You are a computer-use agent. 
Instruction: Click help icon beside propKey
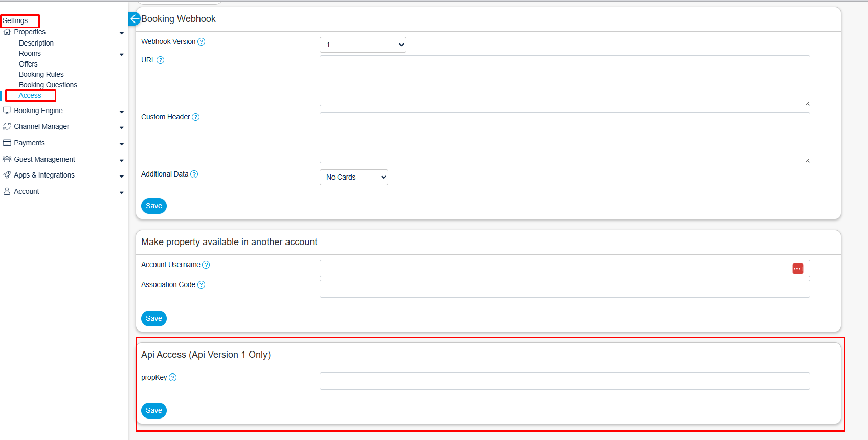173,378
